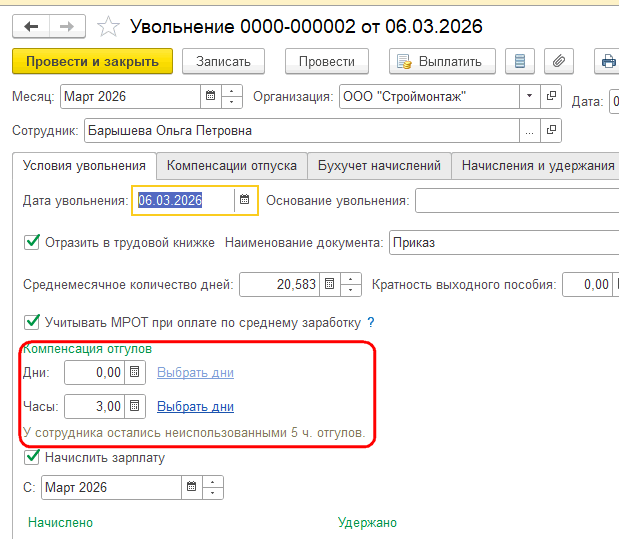
Task: Click the Провести button
Action: (x=327, y=62)
